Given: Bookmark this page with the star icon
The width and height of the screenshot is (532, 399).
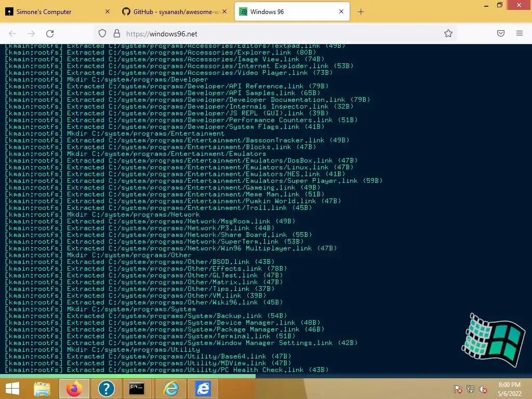Looking at the screenshot, I should 448,33.
